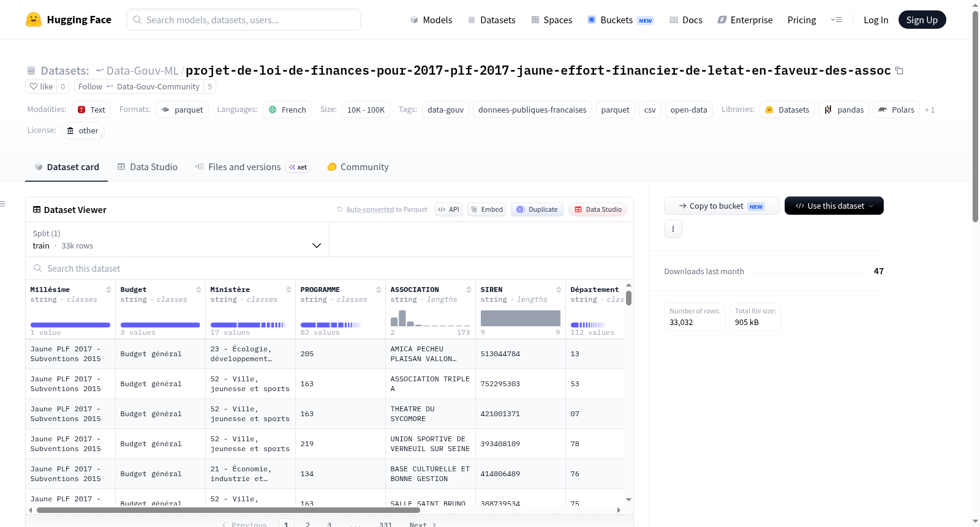Click the Hugging Face logo icon
This screenshot has height=527, width=980.
click(x=34, y=20)
